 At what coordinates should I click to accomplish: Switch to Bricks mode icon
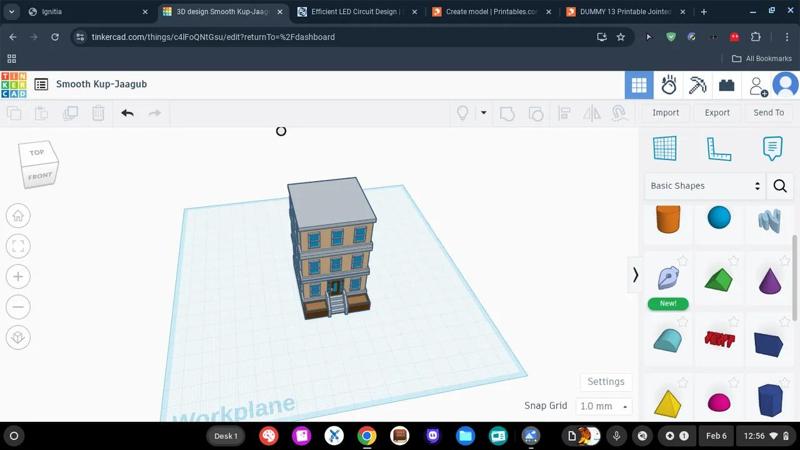click(x=727, y=85)
